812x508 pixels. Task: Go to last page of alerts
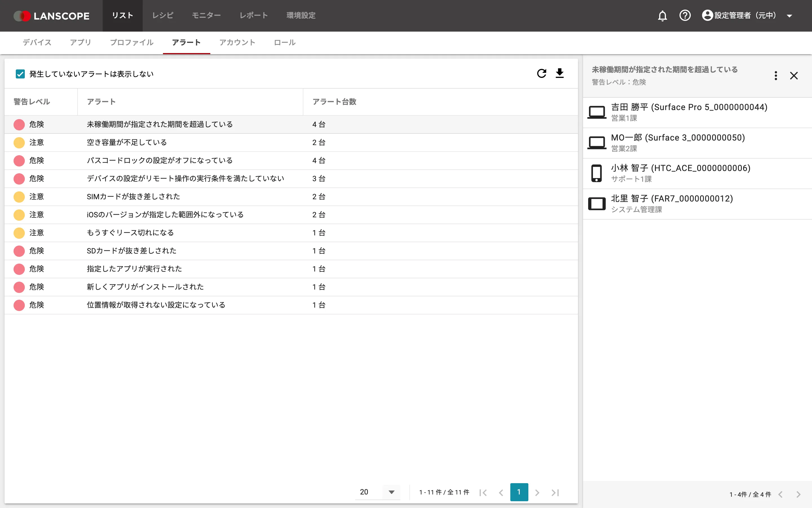click(555, 492)
